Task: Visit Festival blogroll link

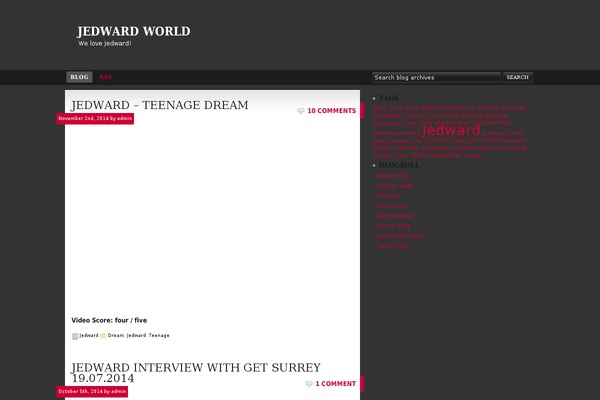Action: coord(389,196)
